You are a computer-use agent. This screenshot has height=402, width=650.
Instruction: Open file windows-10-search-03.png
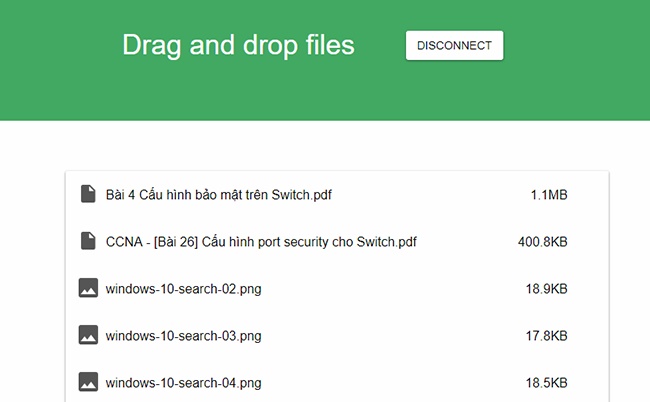click(x=184, y=336)
